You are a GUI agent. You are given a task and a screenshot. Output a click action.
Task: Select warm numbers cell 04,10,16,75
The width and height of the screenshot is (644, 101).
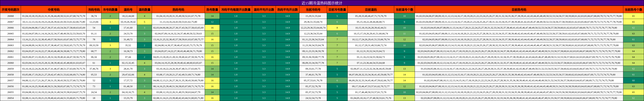[128, 92]
